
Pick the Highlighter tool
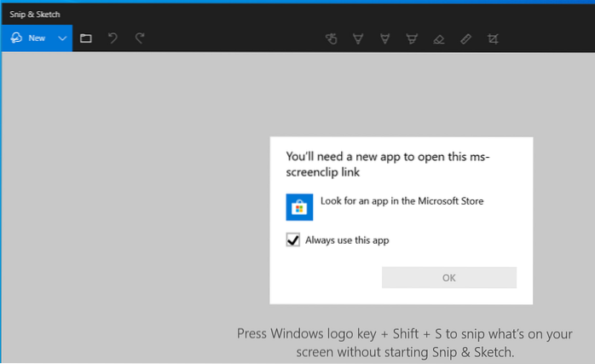click(412, 38)
